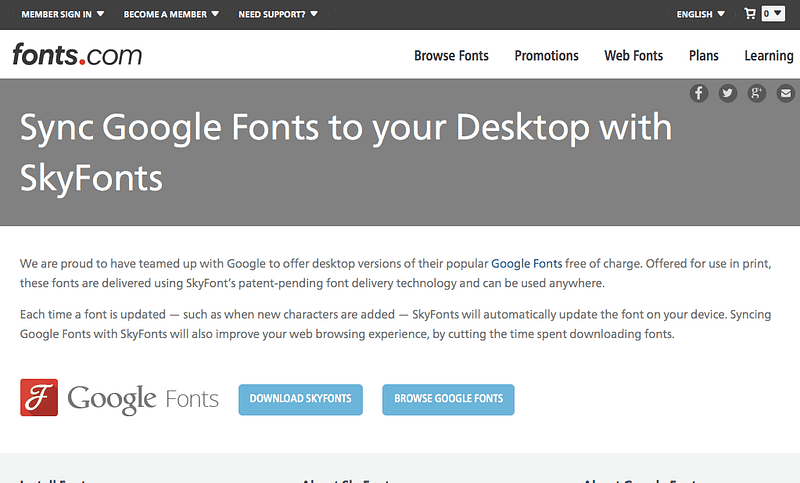Click the Sync Google Fonts page heading
Viewport: 800px width, 483px height.
pos(346,152)
